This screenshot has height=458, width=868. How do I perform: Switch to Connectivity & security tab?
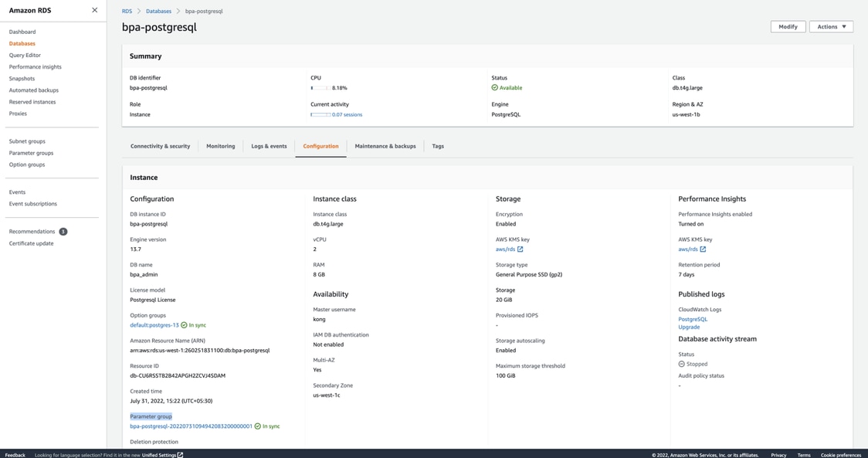(160, 146)
